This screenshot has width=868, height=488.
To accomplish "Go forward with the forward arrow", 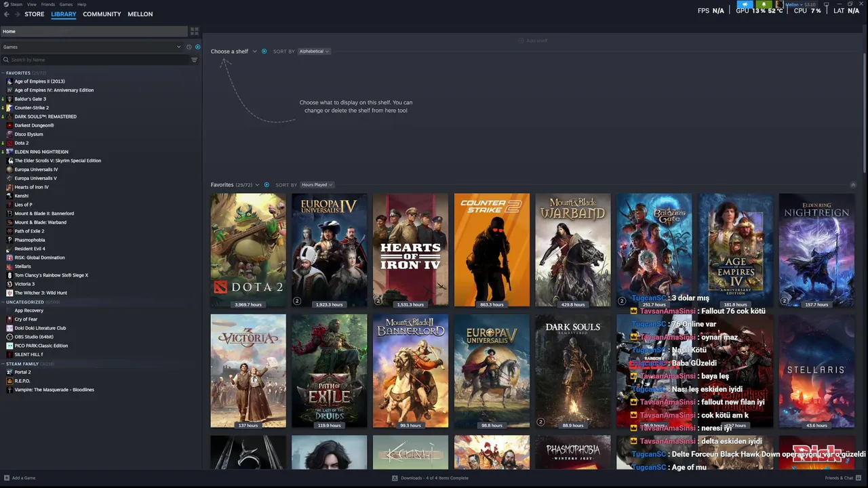I will pyautogui.click(x=17, y=14).
